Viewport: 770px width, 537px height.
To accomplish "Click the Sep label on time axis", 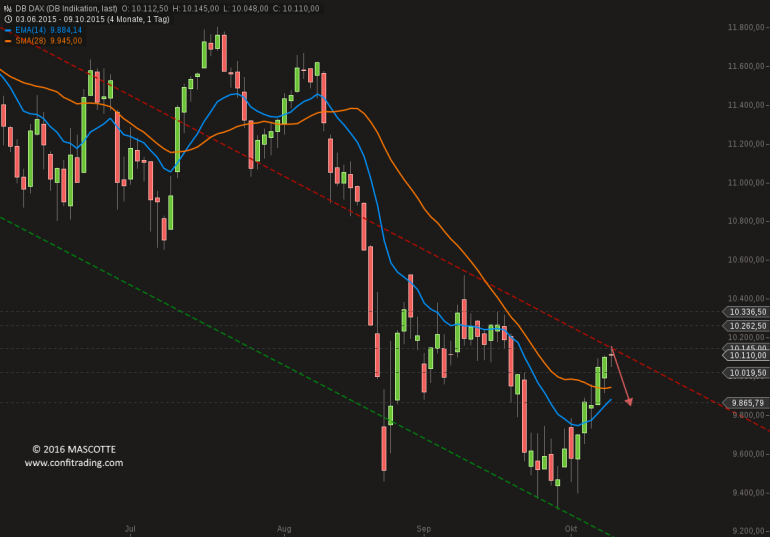I will click(x=423, y=529).
